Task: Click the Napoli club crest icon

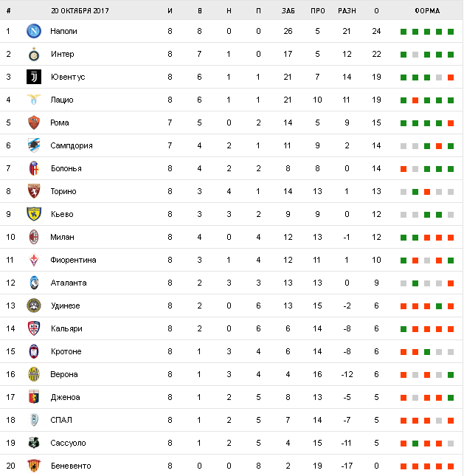Action: coord(33,31)
